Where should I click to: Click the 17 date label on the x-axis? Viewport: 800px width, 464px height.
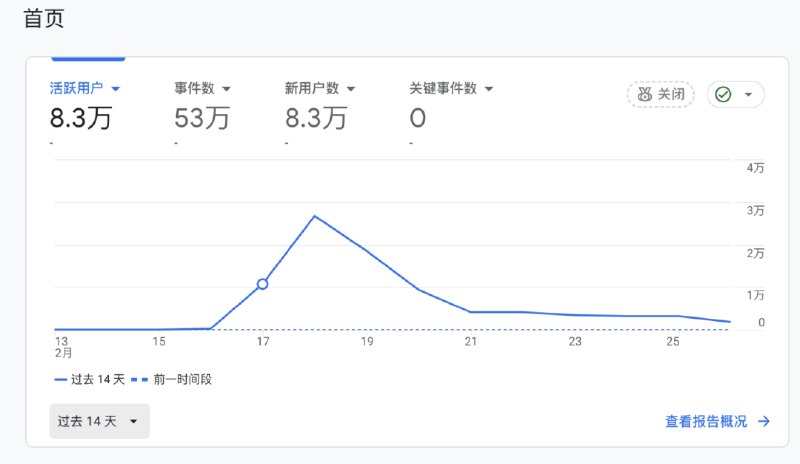(263, 341)
